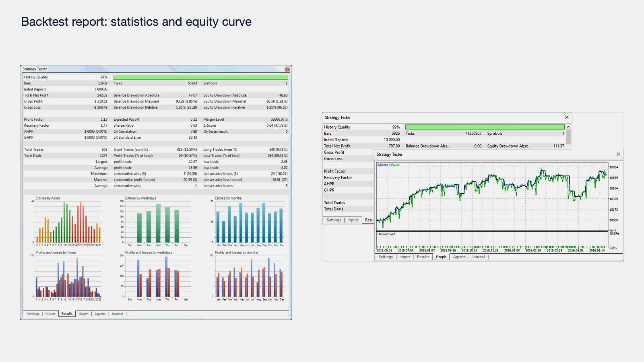Click the Sharpe Ratio label
This screenshot has height=362, width=644.
click(124, 125)
